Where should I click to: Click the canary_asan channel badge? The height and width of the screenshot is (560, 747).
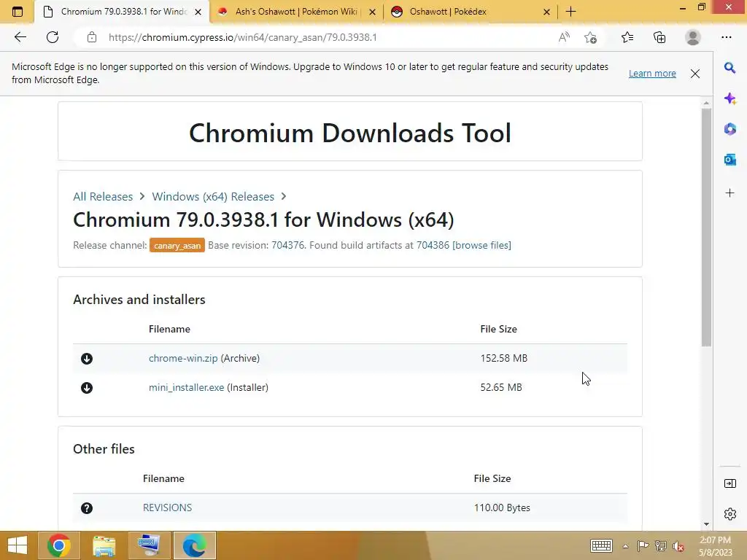177,245
